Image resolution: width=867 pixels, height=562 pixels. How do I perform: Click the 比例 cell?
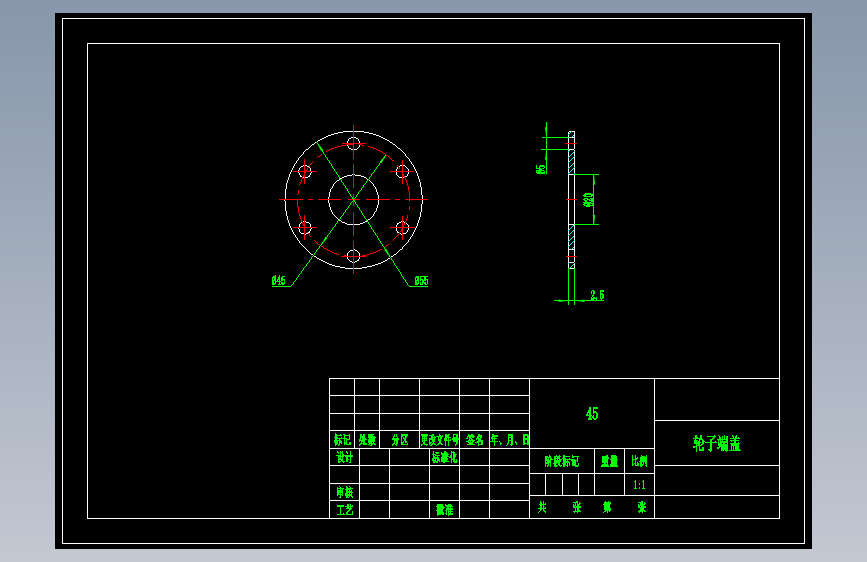pyautogui.click(x=639, y=461)
